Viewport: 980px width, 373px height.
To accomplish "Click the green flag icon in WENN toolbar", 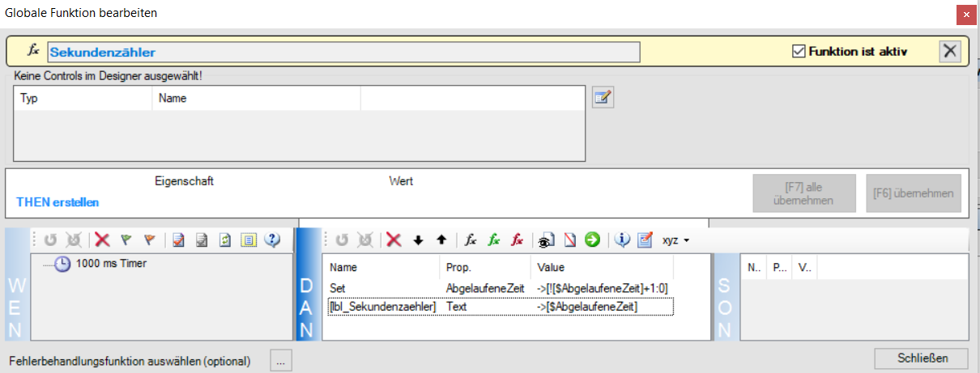I will click(126, 240).
